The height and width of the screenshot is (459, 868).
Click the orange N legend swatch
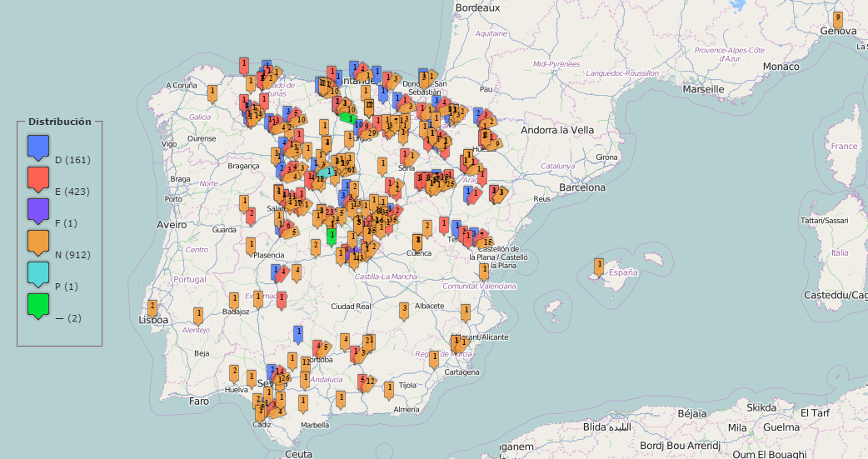tap(38, 242)
